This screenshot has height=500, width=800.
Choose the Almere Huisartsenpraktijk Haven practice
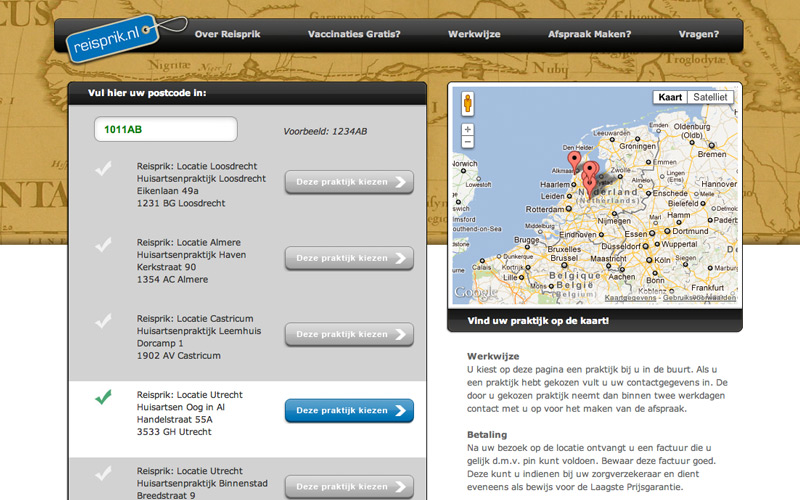348,258
